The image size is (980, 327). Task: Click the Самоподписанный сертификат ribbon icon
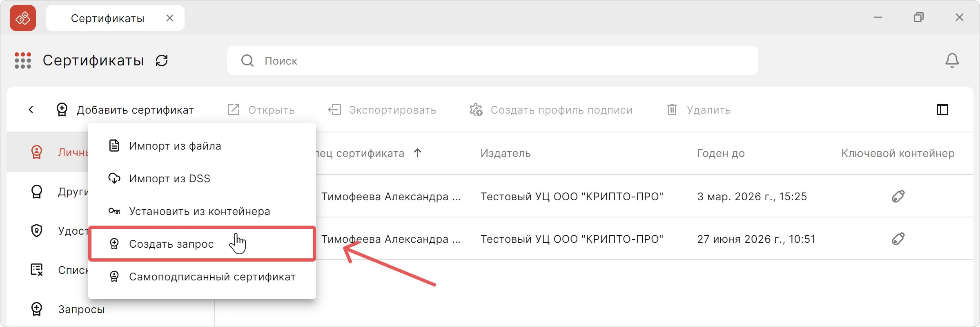pyautogui.click(x=114, y=276)
